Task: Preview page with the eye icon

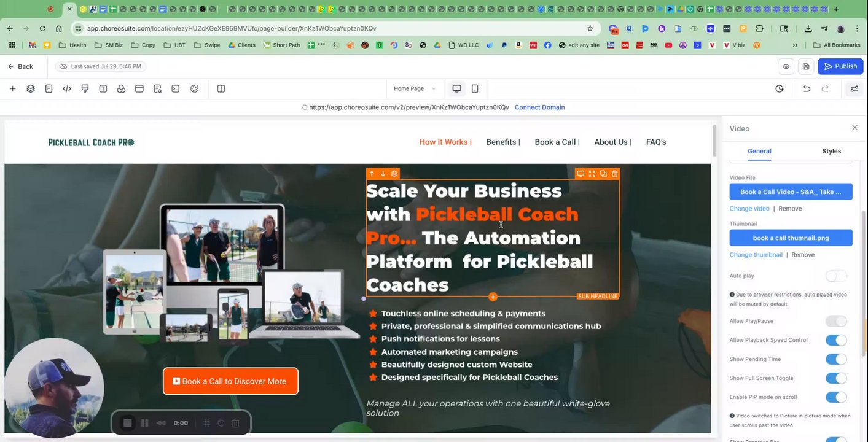Action: (x=786, y=66)
